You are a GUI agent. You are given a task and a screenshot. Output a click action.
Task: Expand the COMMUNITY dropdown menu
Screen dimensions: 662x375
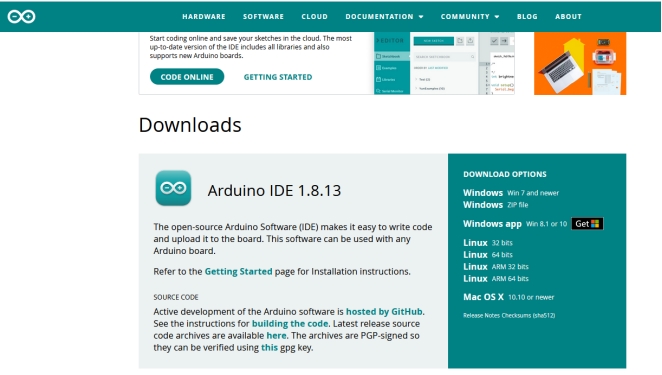470,16
